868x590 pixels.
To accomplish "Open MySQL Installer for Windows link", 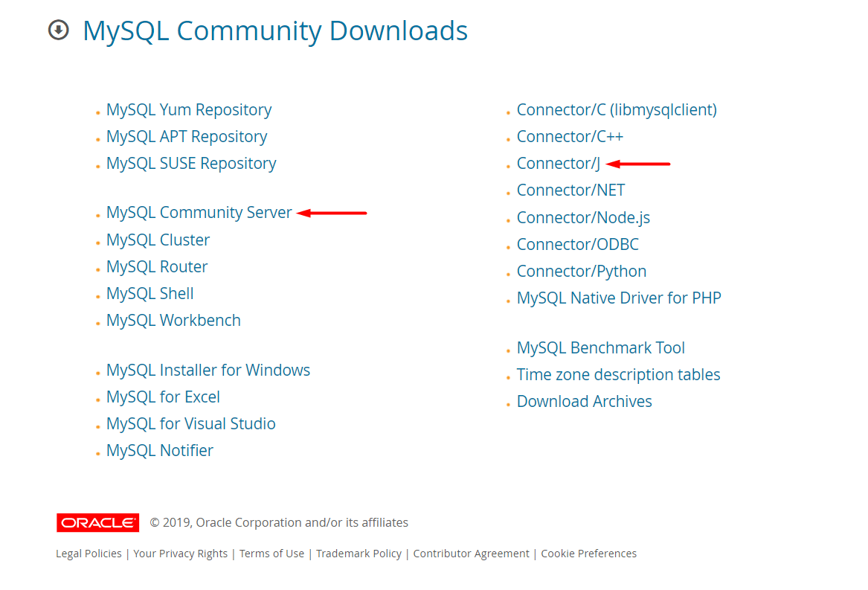I will pyautogui.click(x=208, y=370).
